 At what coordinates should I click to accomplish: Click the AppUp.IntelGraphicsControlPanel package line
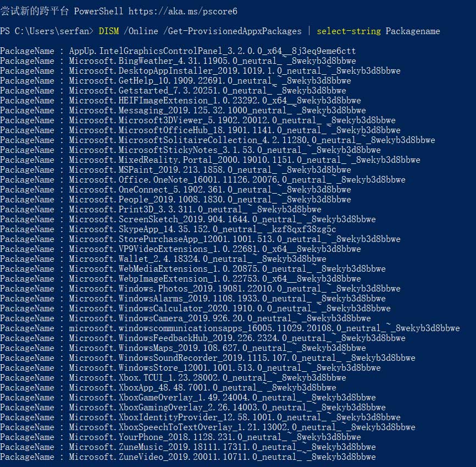pos(178,51)
